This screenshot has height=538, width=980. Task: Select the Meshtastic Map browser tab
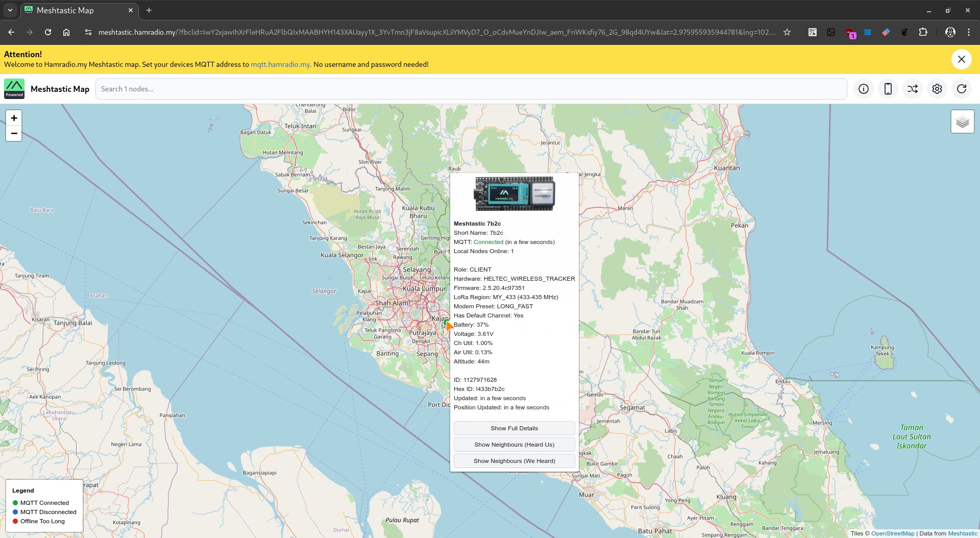pyautogui.click(x=79, y=10)
